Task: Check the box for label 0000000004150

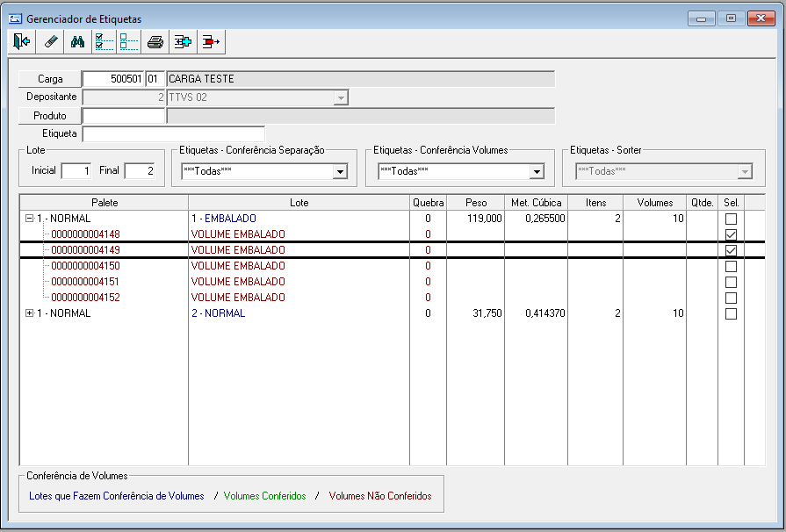Action: (731, 266)
